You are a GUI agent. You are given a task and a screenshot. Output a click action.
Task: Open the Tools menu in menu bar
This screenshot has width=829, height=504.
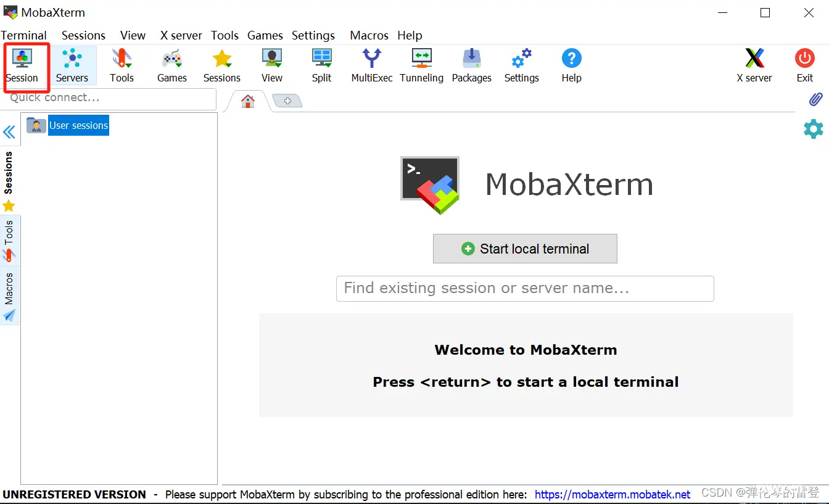pos(225,35)
